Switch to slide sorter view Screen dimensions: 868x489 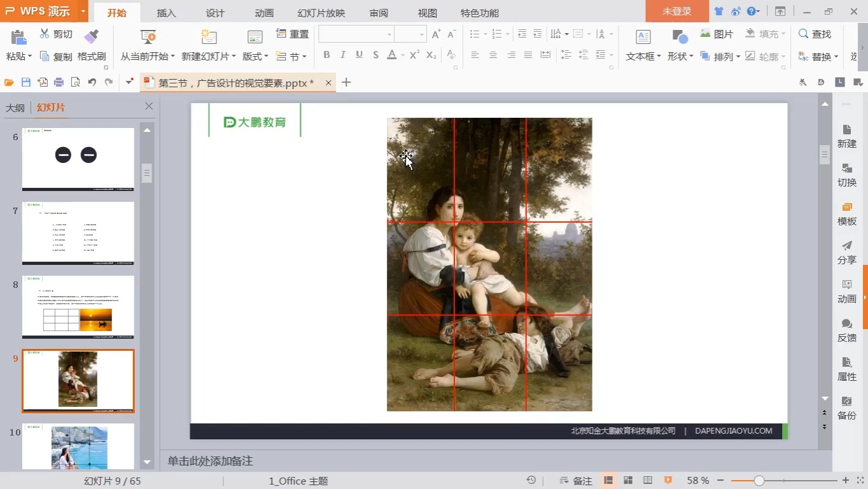click(x=628, y=481)
